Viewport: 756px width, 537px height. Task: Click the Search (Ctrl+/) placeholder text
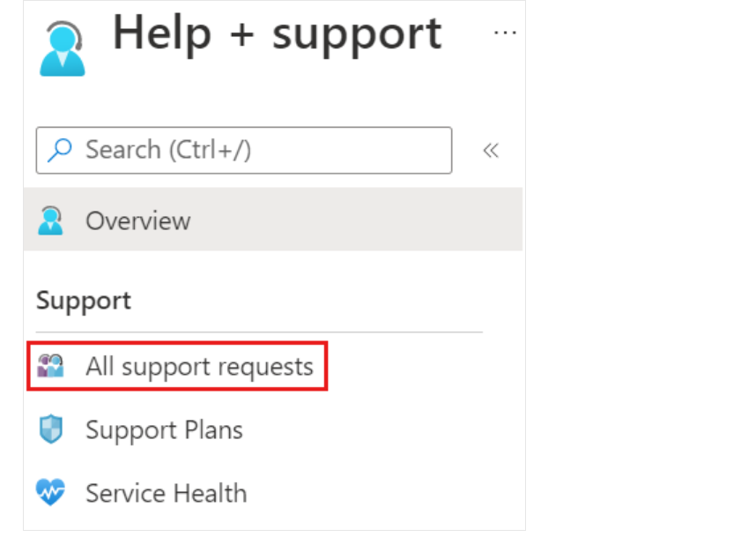[168, 150]
